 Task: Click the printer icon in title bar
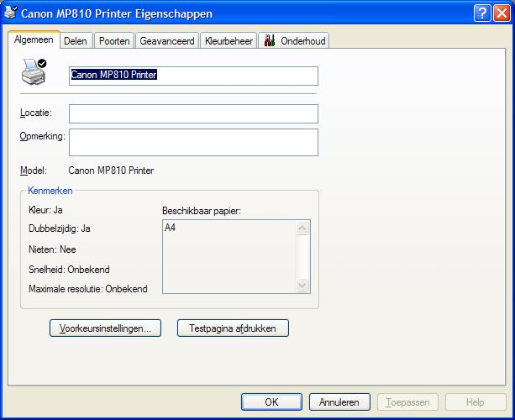(10, 12)
